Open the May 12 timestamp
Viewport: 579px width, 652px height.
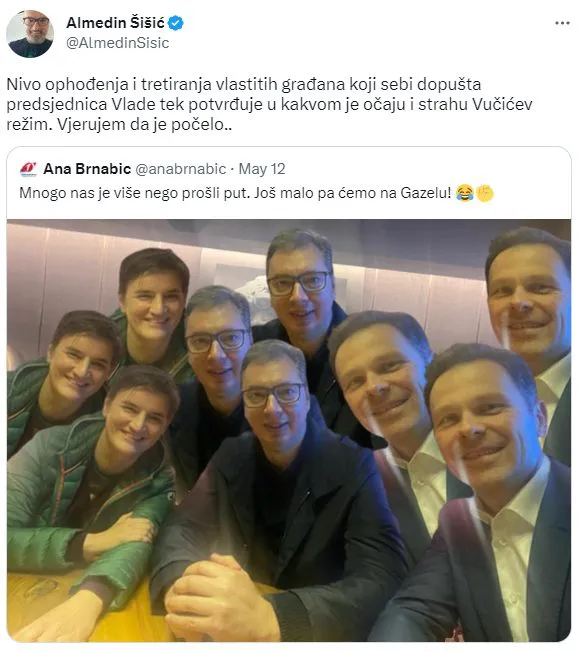pos(262,169)
